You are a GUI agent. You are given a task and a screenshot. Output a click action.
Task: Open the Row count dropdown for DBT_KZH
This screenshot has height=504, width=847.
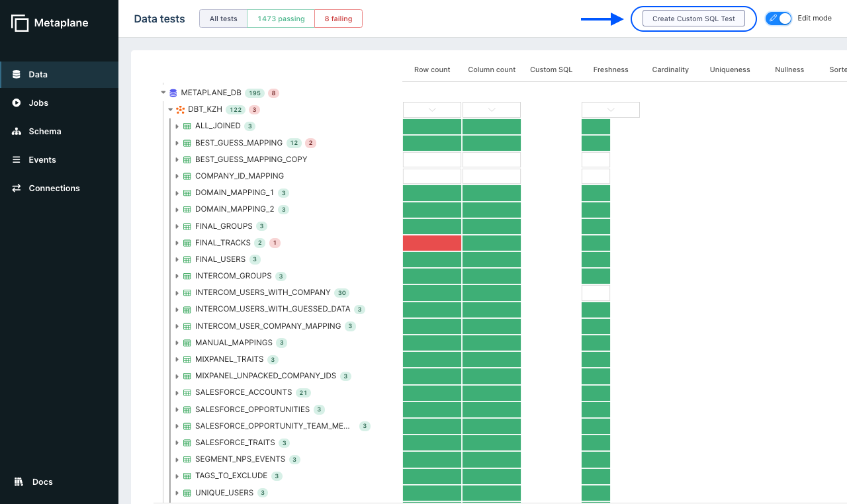click(x=432, y=110)
